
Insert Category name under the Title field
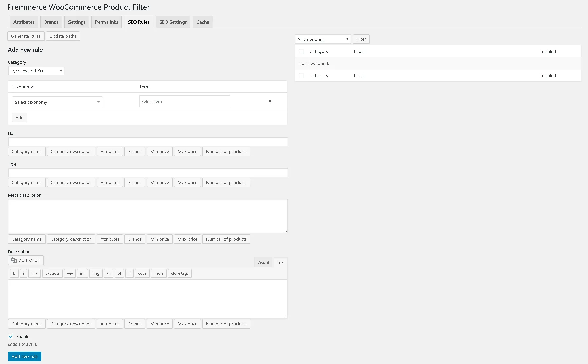(27, 183)
